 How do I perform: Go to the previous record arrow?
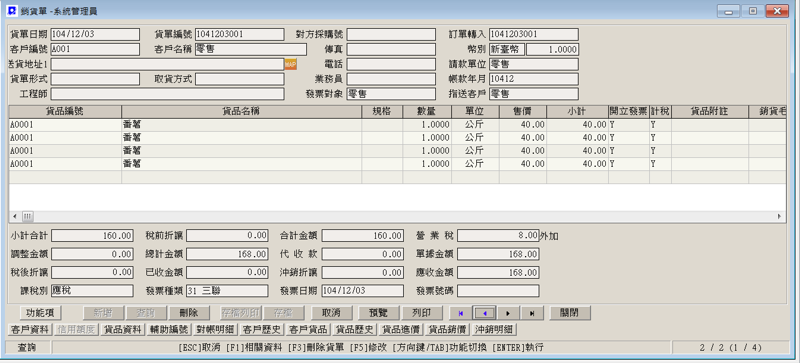point(485,313)
